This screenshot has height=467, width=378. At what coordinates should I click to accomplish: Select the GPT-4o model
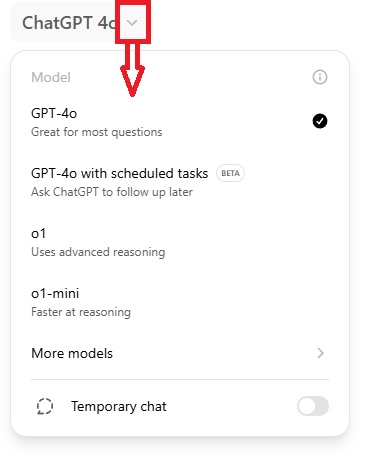tap(180, 122)
